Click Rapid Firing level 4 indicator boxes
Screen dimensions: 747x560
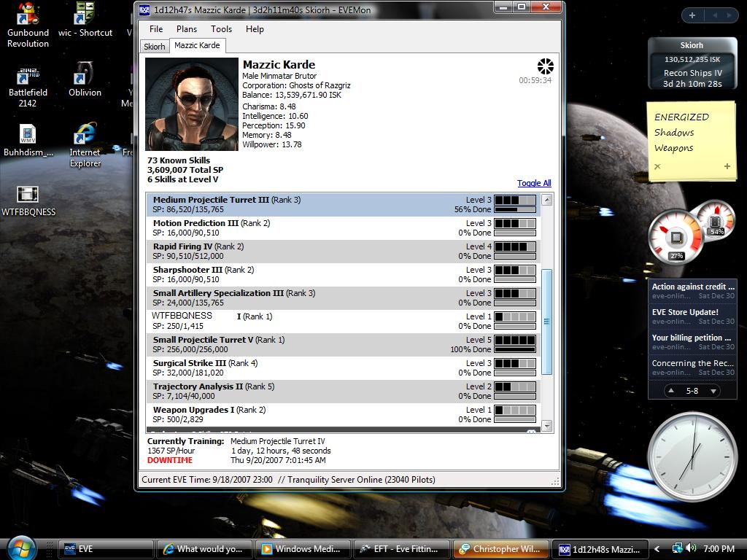[x=515, y=246]
